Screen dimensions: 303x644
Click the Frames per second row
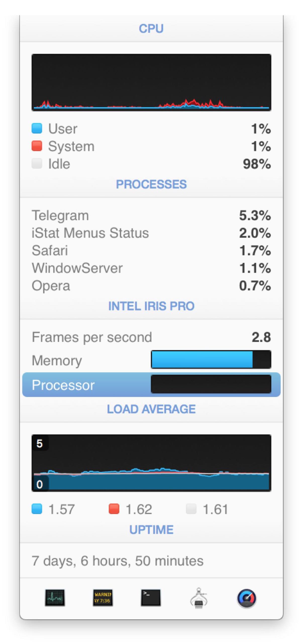151,337
